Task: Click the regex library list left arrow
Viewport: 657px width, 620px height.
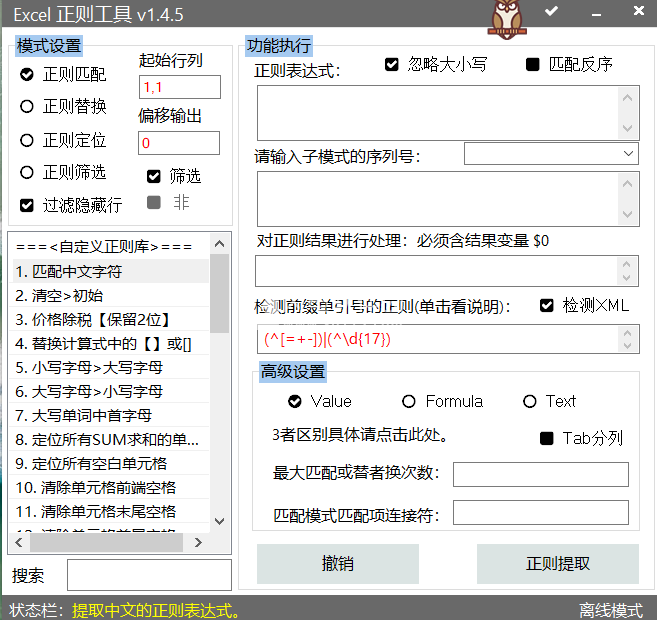Action: click(x=19, y=542)
